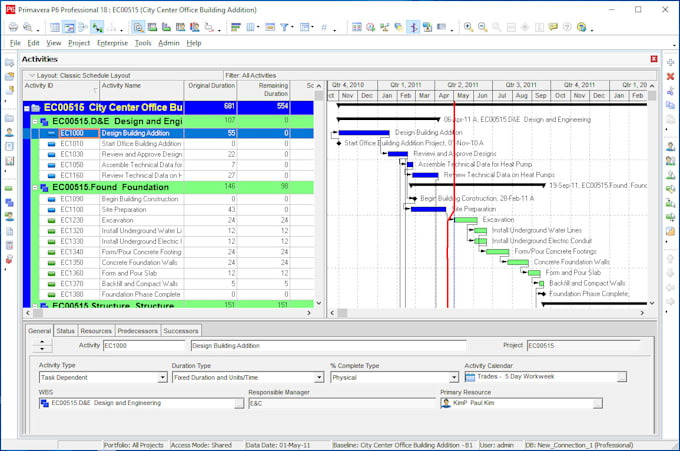Click the Level Resources icon
The height and width of the screenshot is (451, 680).
pos(385,27)
